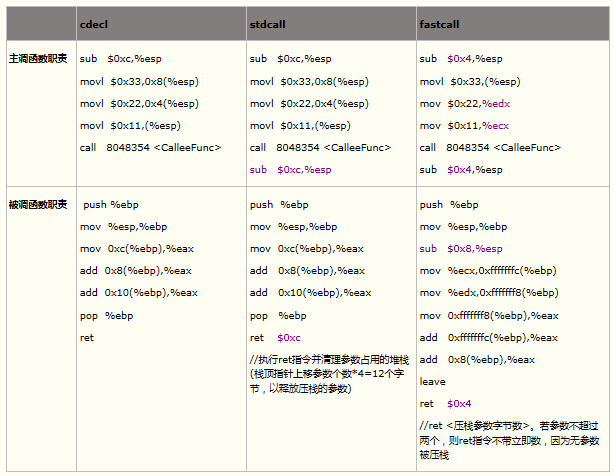The width and height of the screenshot is (614, 476).
Task: Select add 0x10(%ebp),%eax in cdecl column
Action: click(x=138, y=293)
